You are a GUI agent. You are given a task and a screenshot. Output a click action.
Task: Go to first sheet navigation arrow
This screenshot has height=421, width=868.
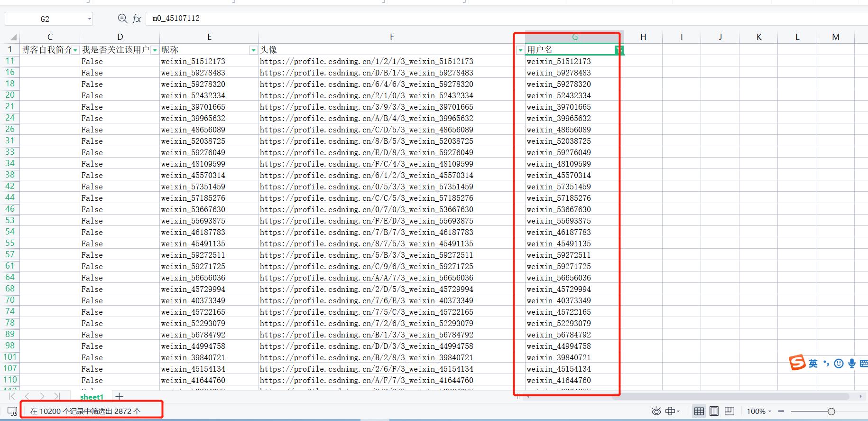coord(12,396)
